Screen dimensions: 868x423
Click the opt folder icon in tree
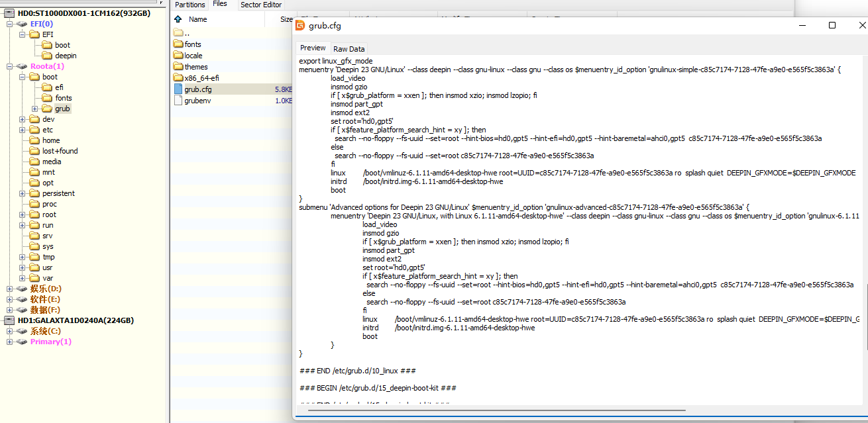coord(34,183)
